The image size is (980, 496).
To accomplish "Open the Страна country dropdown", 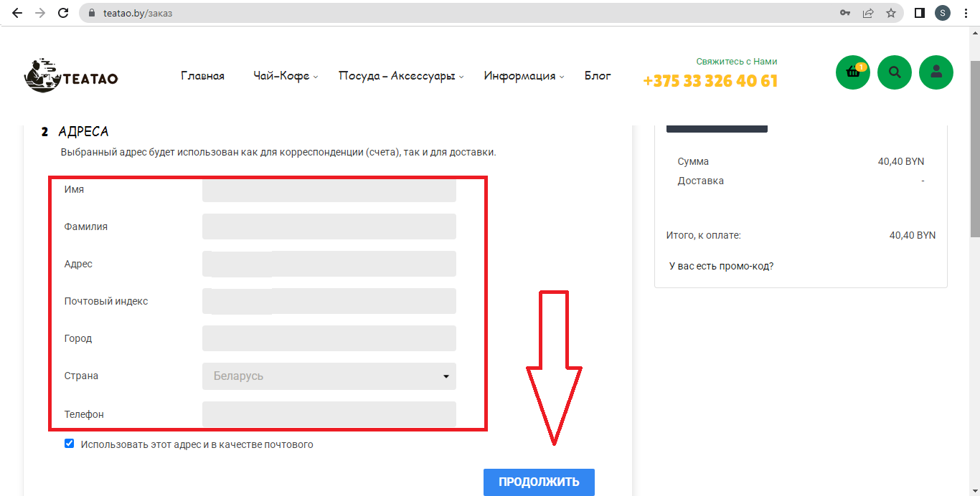I will 329,376.
